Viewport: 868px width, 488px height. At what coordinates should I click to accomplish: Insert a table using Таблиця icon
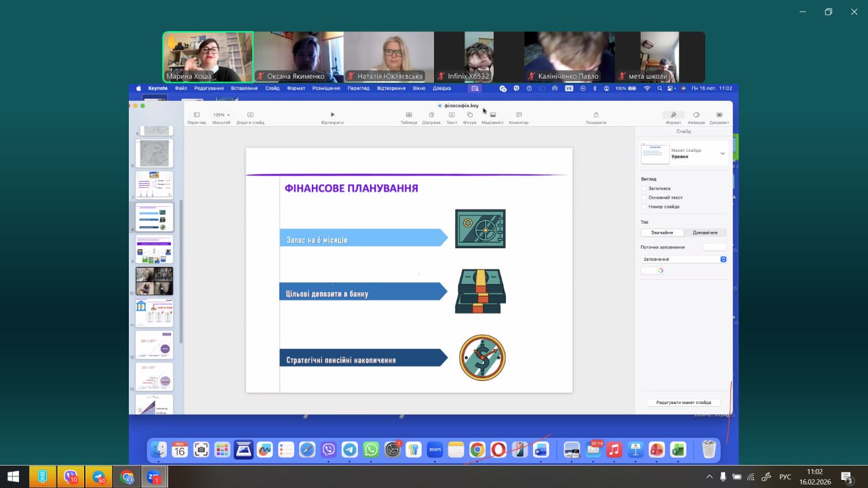point(408,115)
